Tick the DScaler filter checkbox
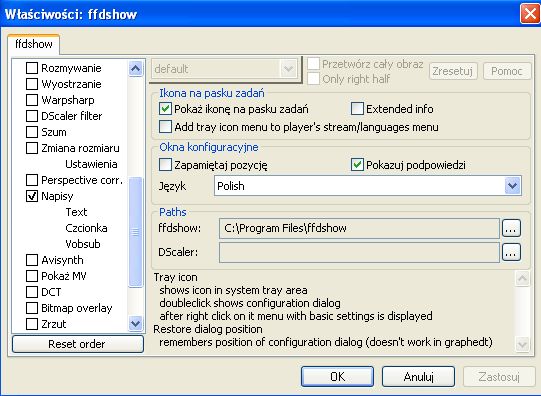 pos(32,116)
